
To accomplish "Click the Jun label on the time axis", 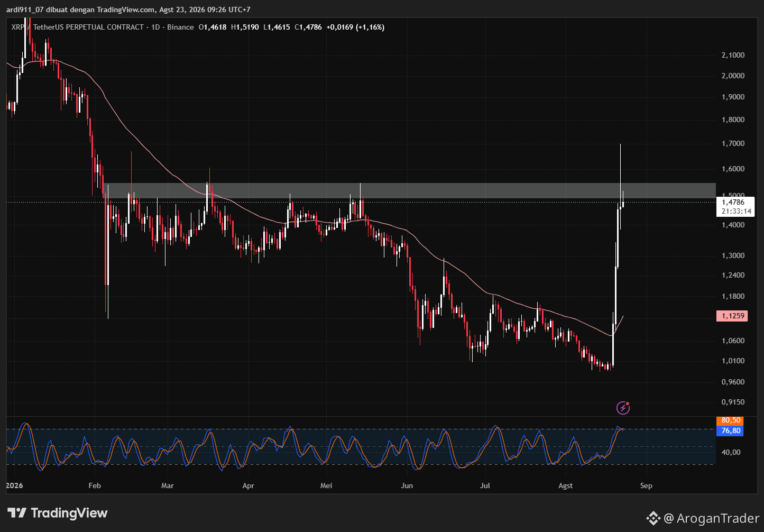I will 407,485.
